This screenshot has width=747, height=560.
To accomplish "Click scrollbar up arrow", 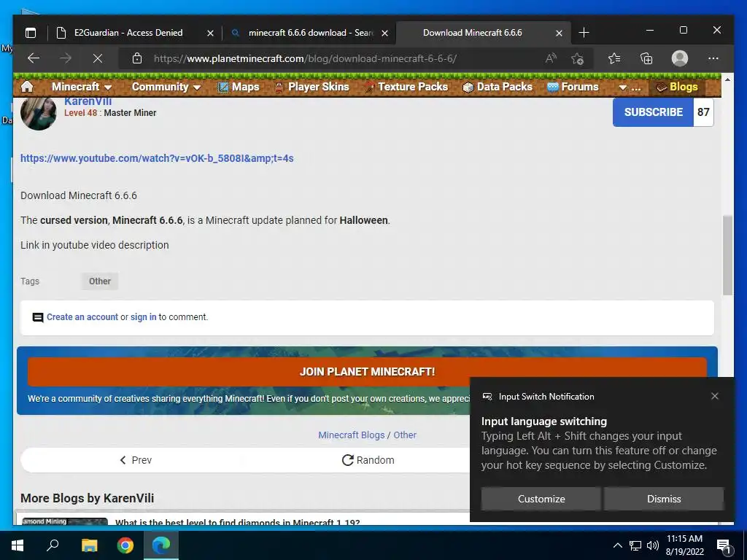I will tap(727, 79).
